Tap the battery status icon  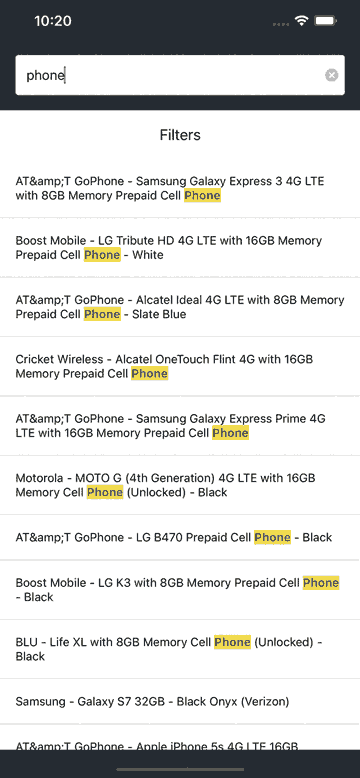click(326, 20)
